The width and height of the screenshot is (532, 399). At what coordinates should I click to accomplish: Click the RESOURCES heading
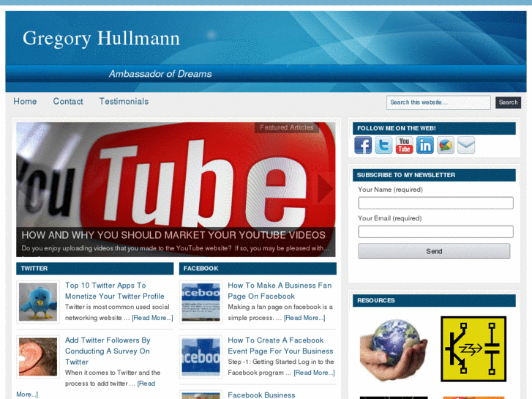point(376,300)
